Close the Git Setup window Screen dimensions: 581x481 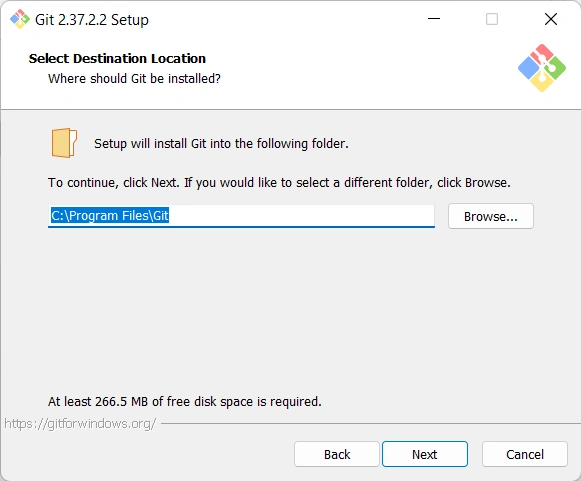pyautogui.click(x=551, y=19)
